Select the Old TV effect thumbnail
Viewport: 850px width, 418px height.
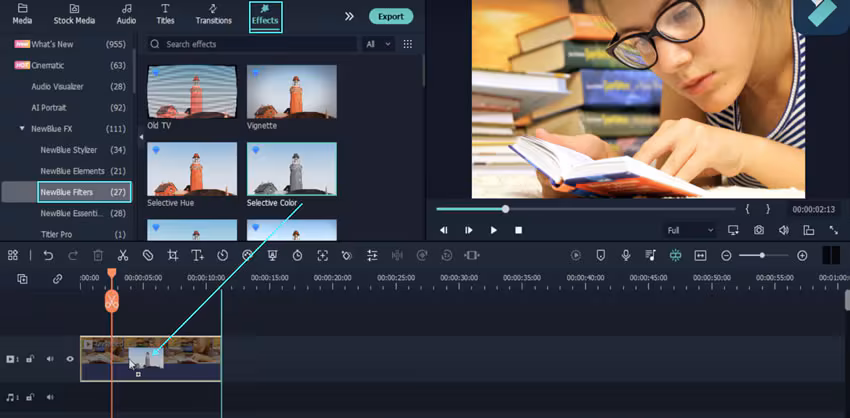192,92
